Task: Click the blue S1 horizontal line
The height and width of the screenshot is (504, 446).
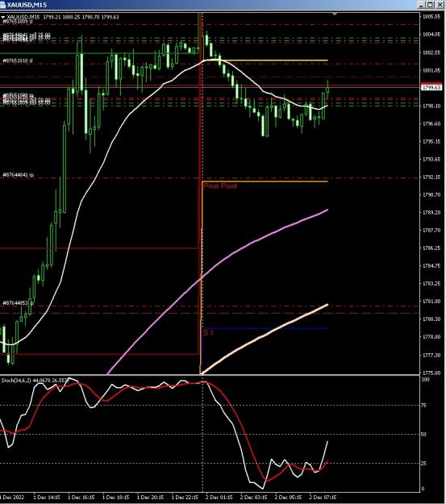Action: click(265, 328)
